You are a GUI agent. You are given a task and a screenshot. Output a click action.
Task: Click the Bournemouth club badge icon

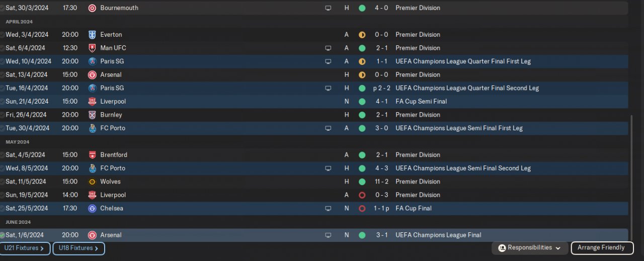click(92, 8)
